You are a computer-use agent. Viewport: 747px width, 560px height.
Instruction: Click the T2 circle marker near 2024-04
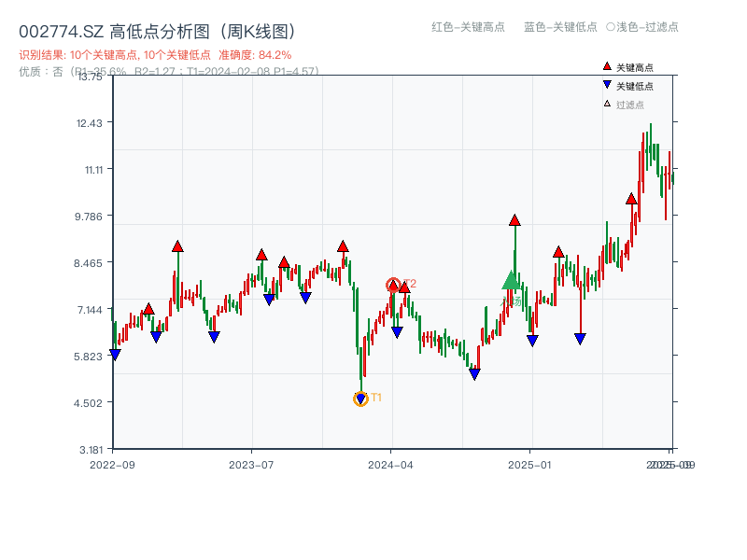(393, 283)
